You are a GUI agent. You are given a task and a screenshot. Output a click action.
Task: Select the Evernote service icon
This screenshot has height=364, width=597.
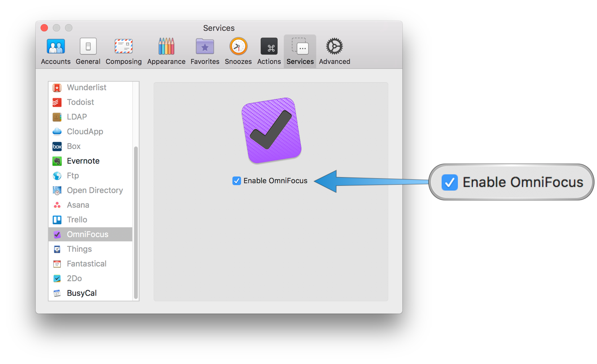(x=57, y=161)
